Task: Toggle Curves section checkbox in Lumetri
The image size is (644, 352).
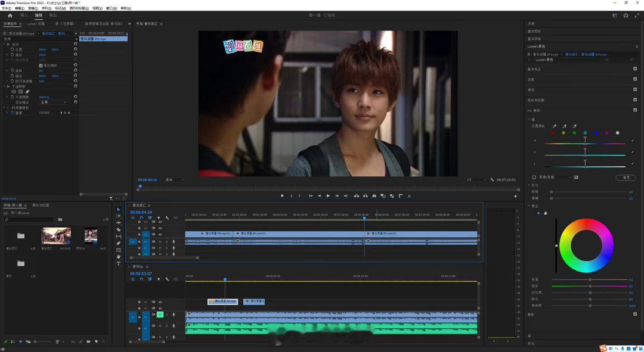Action: click(635, 89)
